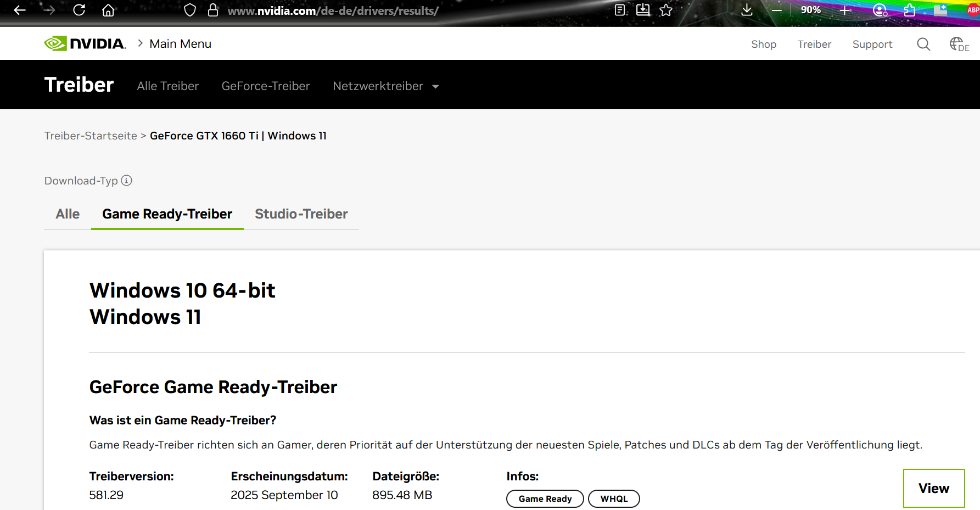Screen dimensions: 980x510
Task: Expand the Main Menu
Action: 180,44
